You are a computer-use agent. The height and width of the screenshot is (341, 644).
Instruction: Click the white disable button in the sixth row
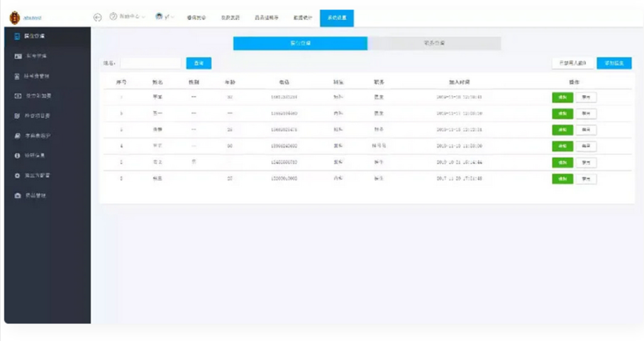click(x=586, y=179)
